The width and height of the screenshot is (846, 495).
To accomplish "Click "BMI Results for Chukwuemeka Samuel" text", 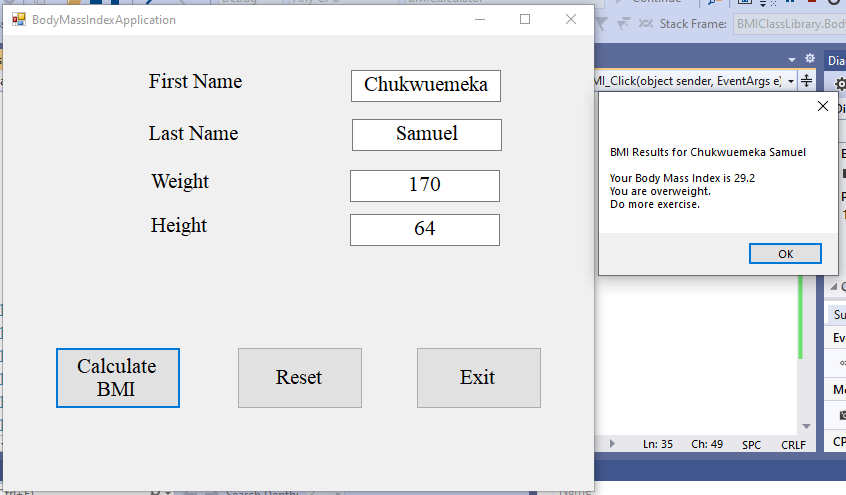I will (x=708, y=152).
